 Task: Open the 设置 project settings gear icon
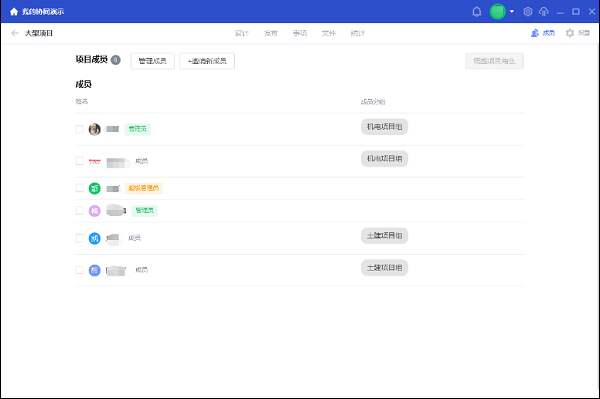click(x=570, y=33)
